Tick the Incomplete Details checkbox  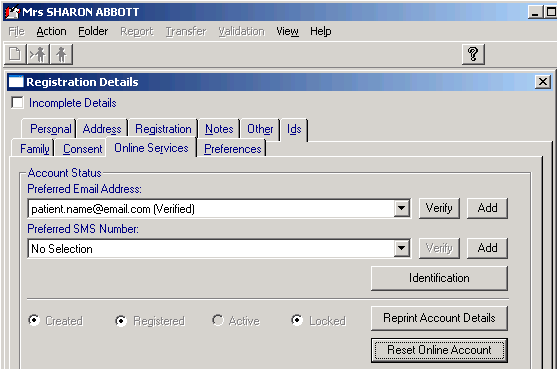[x=17, y=103]
